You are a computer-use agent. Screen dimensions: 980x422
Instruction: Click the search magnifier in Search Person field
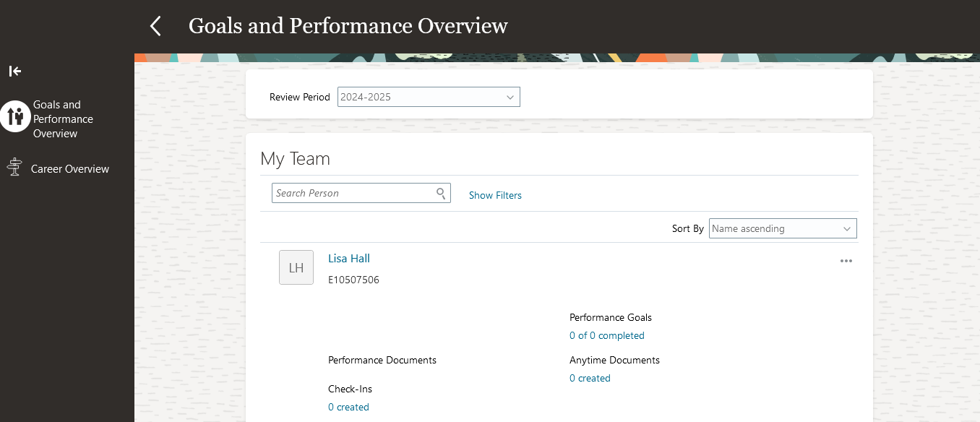(440, 193)
